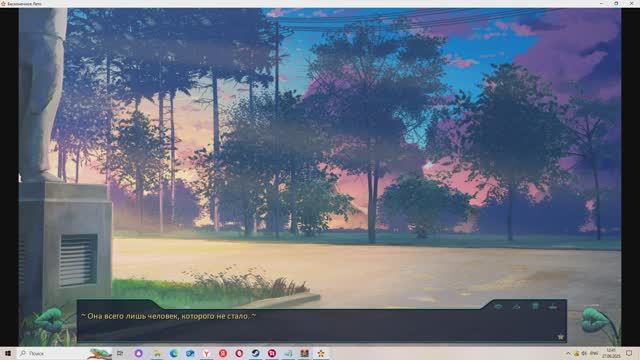Click the input language indicator in tray

[594, 353]
